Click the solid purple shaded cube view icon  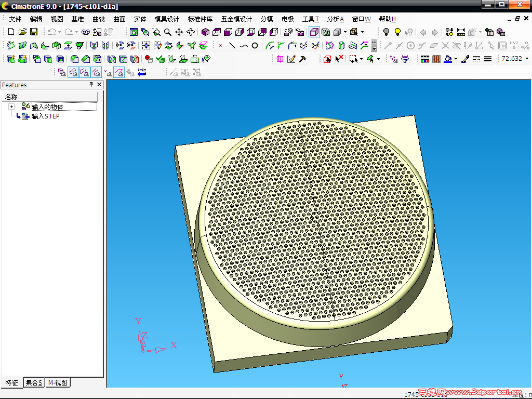click(x=205, y=32)
